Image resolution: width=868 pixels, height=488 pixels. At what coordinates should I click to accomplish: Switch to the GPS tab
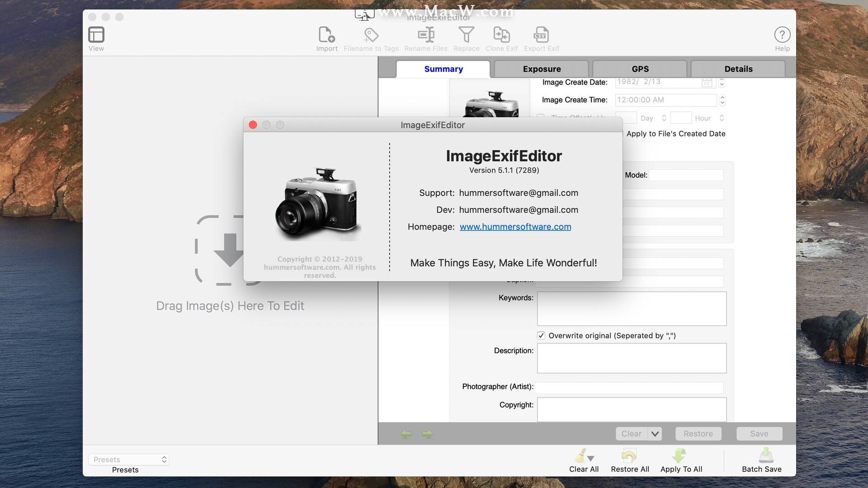click(640, 69)
